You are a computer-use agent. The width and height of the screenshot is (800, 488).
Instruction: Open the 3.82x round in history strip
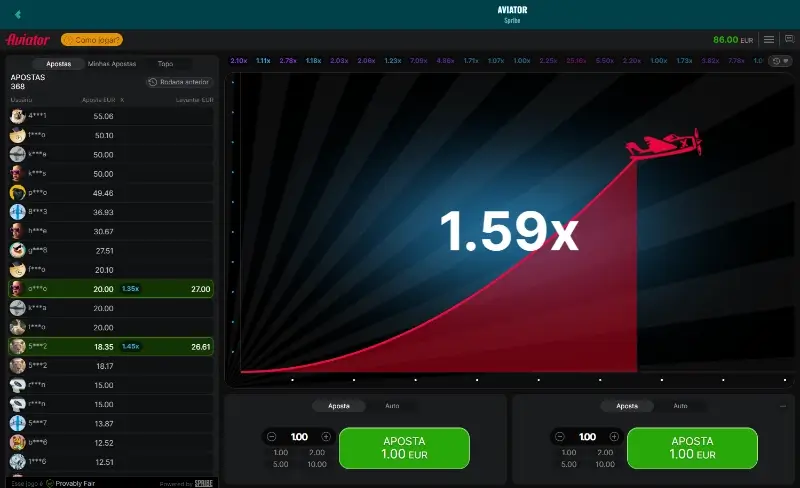[710, 61]
